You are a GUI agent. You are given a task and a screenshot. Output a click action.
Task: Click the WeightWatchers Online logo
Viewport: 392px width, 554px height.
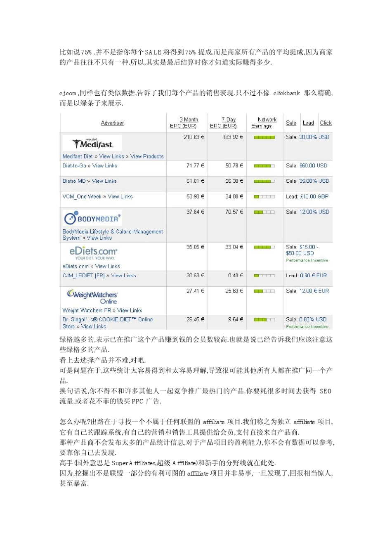[92, 297]
